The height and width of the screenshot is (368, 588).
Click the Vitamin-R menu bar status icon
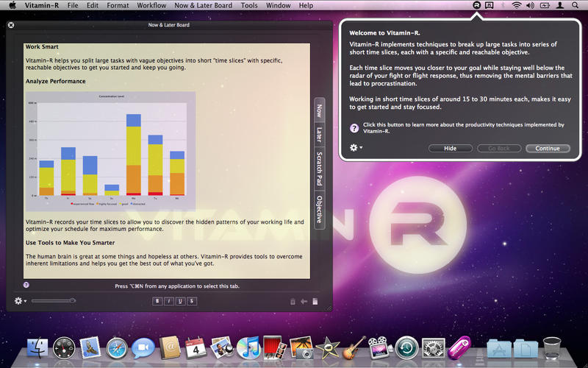[x=476, y=5]
